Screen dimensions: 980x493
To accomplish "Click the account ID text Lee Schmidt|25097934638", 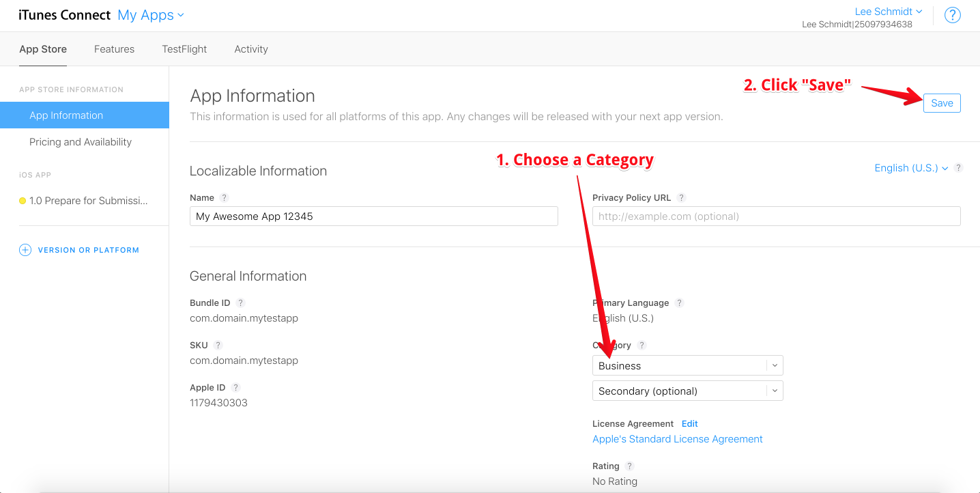I will [x=857, y=25].
